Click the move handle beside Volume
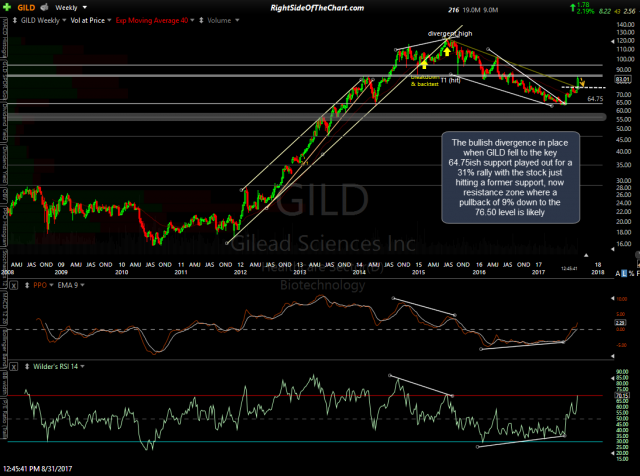Viewport: 640px width, 476px height. coord(201,20)
